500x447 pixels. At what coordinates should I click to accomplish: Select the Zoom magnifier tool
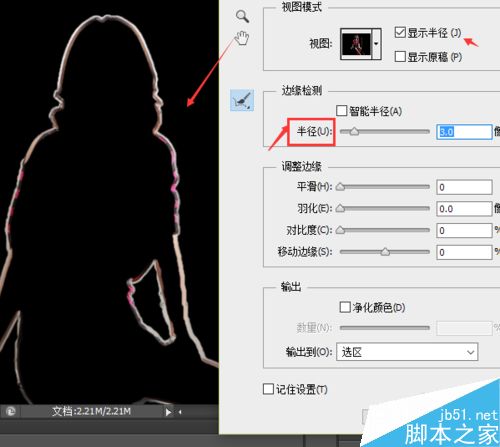pyautogui.click(x=242, y=16)
